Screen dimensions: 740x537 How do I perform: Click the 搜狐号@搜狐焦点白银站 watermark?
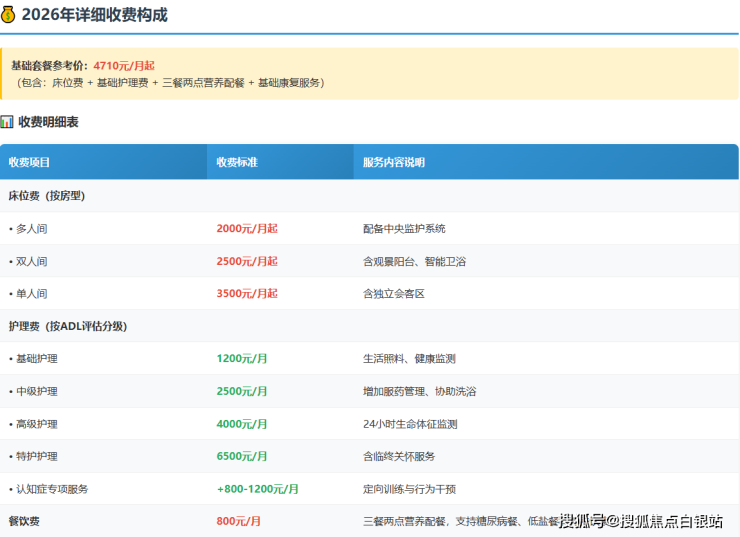pos(641,521)
